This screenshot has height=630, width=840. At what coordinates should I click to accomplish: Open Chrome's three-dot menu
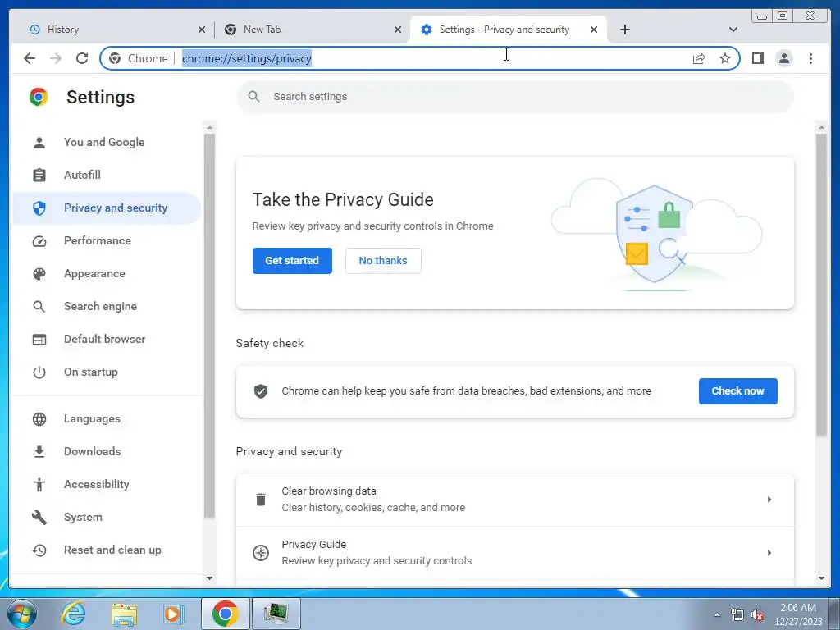point(810,58)
